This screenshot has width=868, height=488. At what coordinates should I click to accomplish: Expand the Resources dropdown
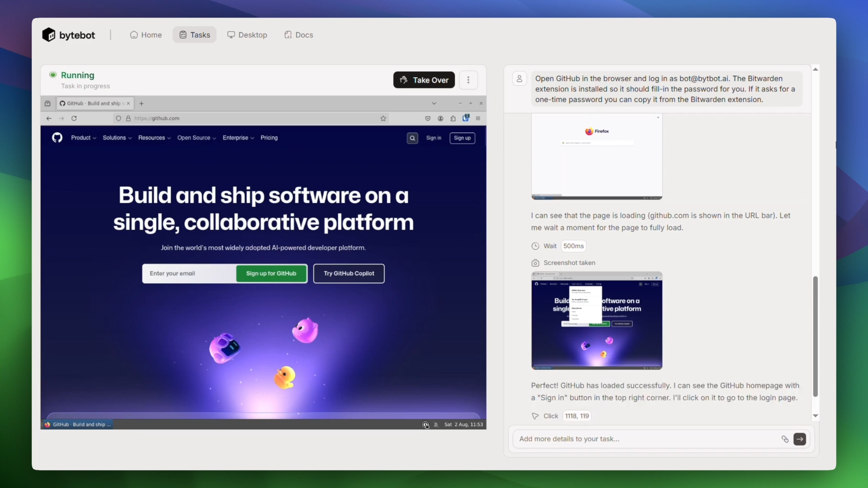155,138
